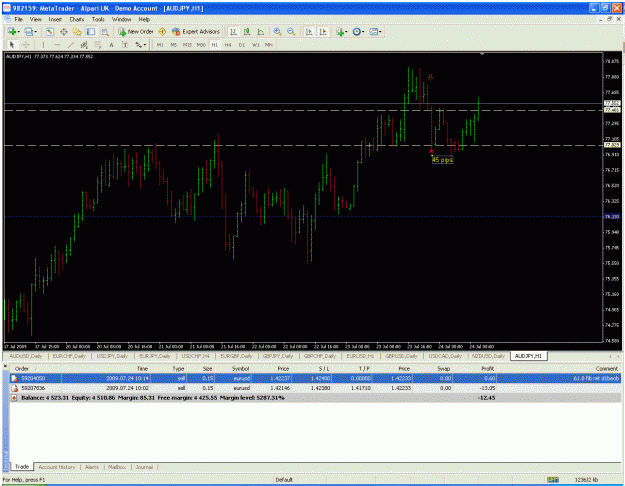Switch chart to M5 timeframe
Viewport: 625px width, 486px height.
coord(173,45)
